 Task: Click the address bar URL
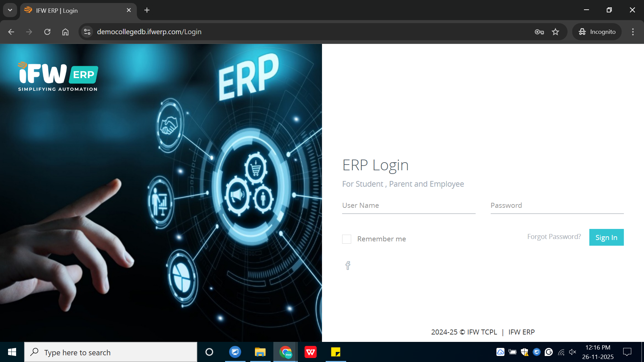[x=149, y=32]
